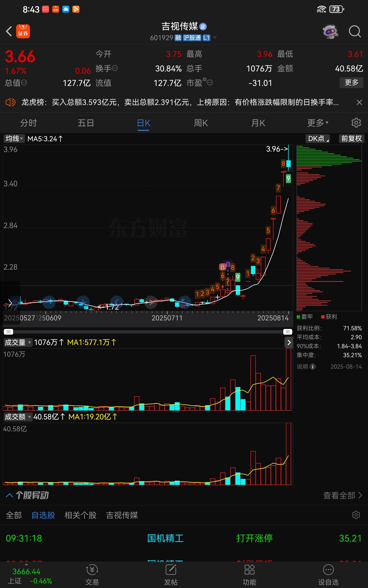
Task: Tap the MA5:3.24 indicator readout
Action: pos(45,139)
